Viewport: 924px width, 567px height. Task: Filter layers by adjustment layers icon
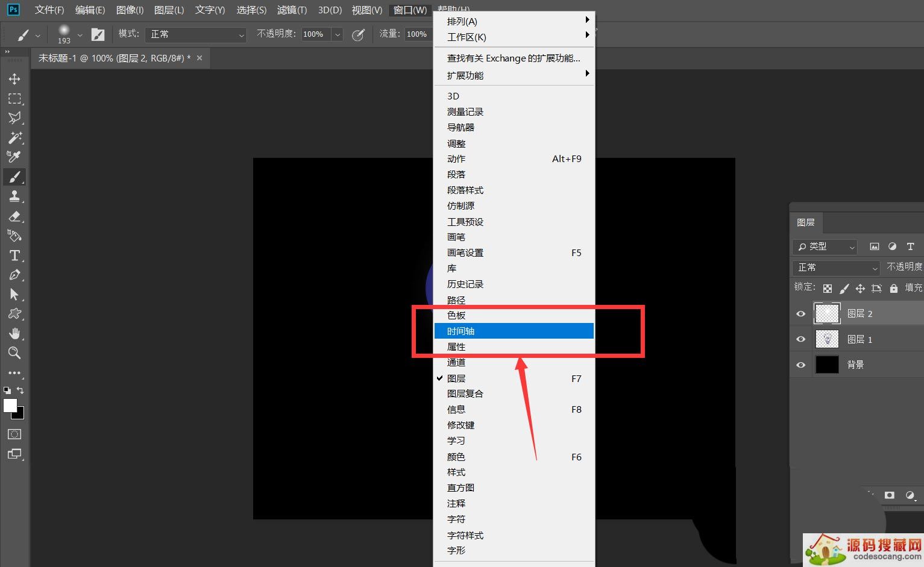(x=893, y=246)
